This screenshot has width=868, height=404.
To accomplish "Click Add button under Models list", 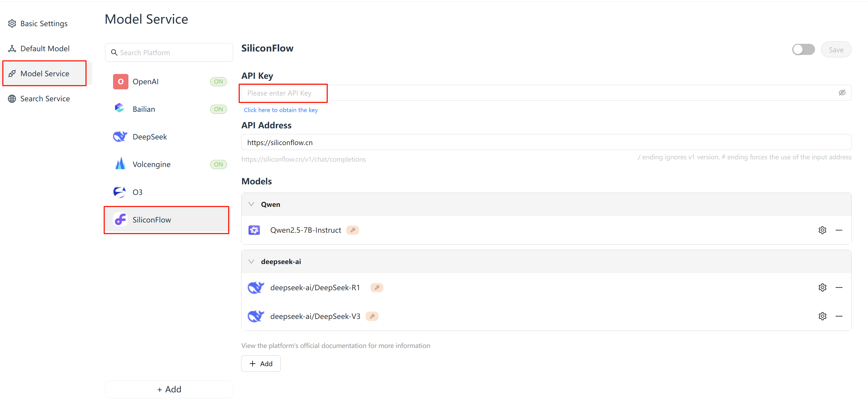I will pos(261,363).
